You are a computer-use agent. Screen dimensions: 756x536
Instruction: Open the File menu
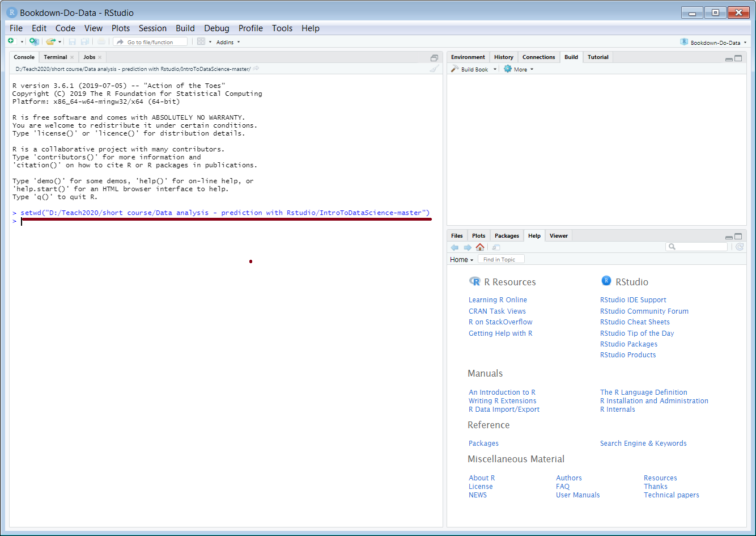[16, 28]
